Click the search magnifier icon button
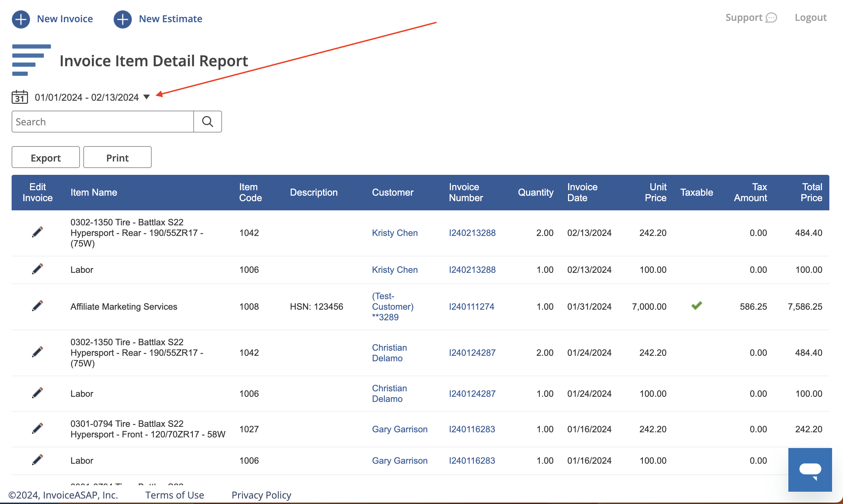The height and width of the screenshot is (504, 843). (207, 122)
